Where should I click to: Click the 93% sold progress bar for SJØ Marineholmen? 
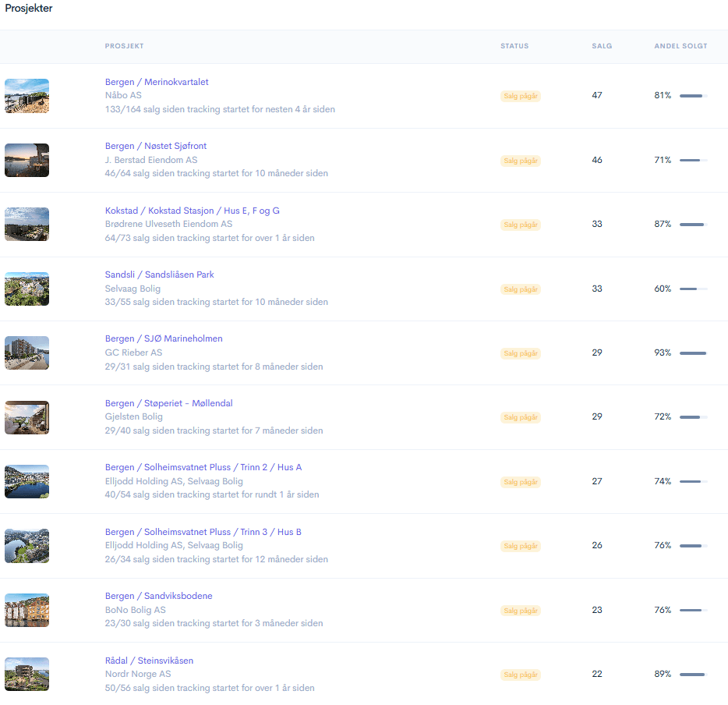[694, 353]
